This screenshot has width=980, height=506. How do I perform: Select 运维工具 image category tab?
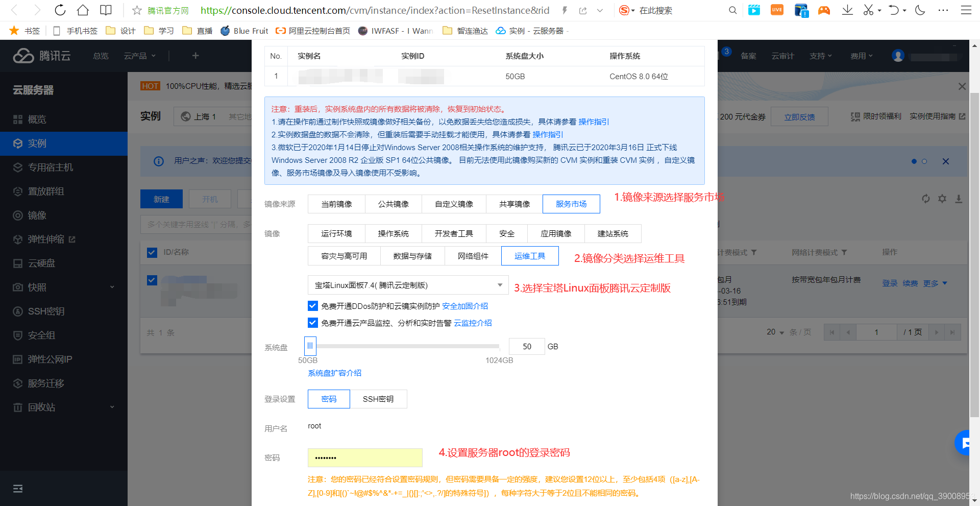tap(530, 256)
